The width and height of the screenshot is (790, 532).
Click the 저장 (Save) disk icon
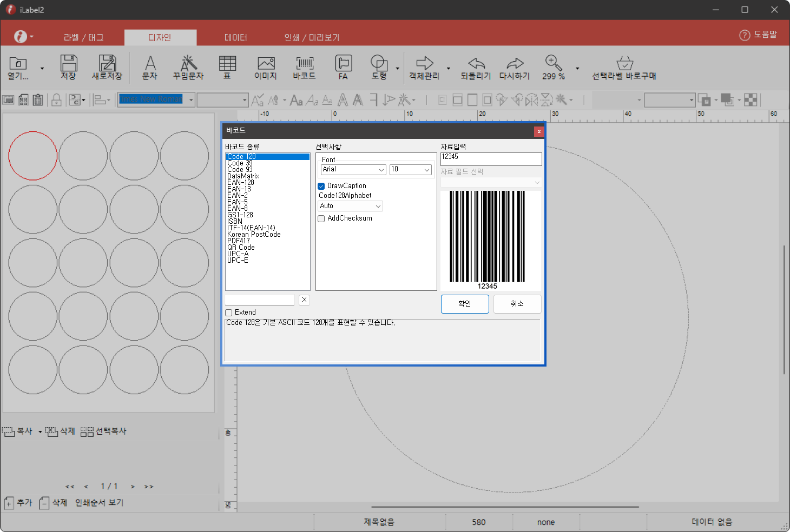(x=68, y=63)
